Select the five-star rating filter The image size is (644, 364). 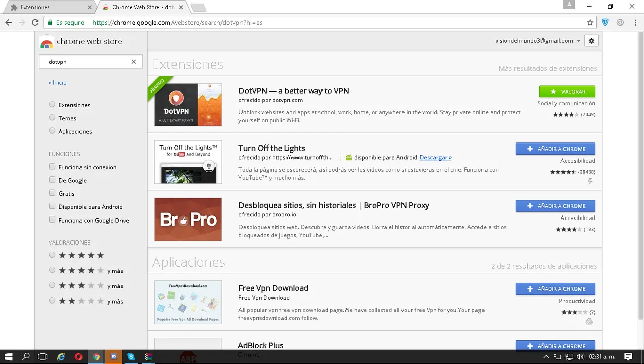[x=52, y=255]
